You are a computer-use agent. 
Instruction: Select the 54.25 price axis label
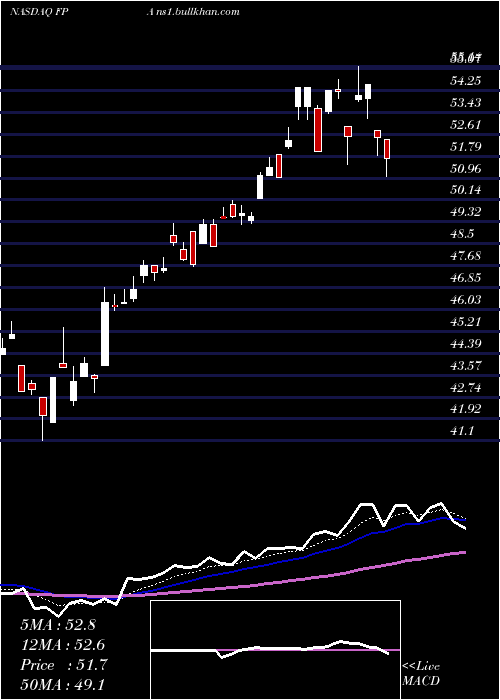click(x=466, y=81)
